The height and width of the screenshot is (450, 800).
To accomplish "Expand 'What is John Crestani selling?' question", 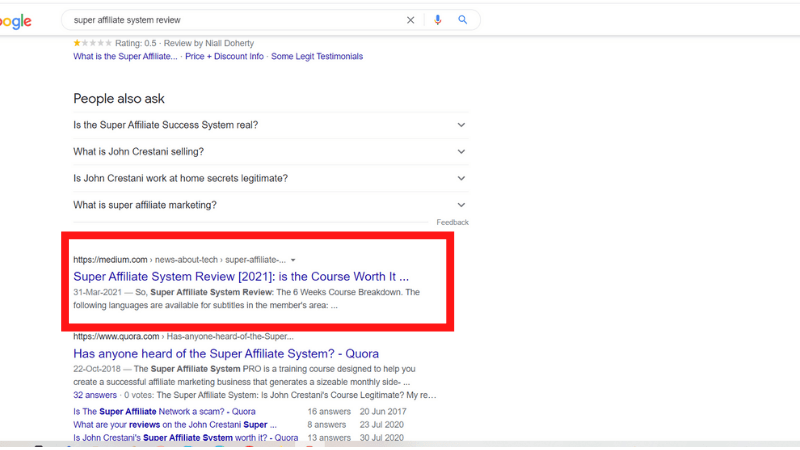I will point(270,152).
